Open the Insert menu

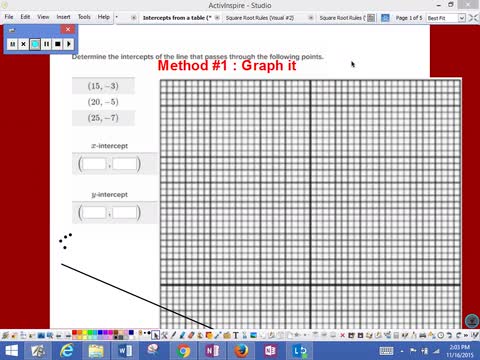[x=63, y=17]
